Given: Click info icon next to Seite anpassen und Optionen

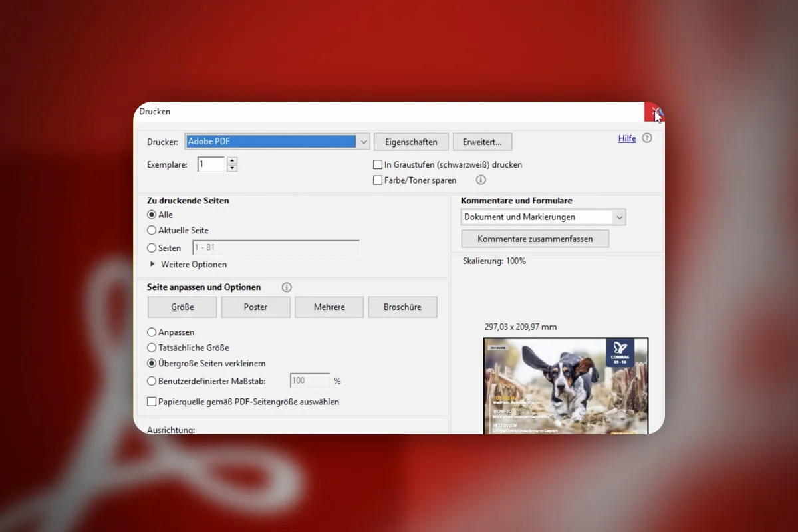Looking at the screenshot, I should [x=287, y=287].
